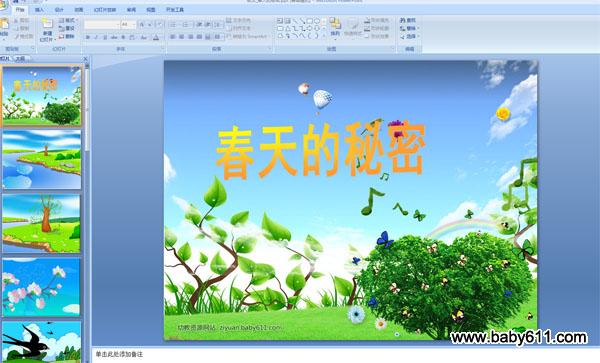The width and height of the screenshot is (600, 363).
Task: Open the font size dropdown showing 44
Action: click(128, 25)
